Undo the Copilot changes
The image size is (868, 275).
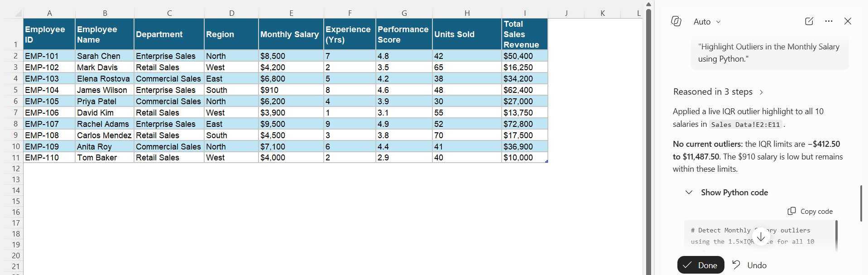click(x=749, y=265)
